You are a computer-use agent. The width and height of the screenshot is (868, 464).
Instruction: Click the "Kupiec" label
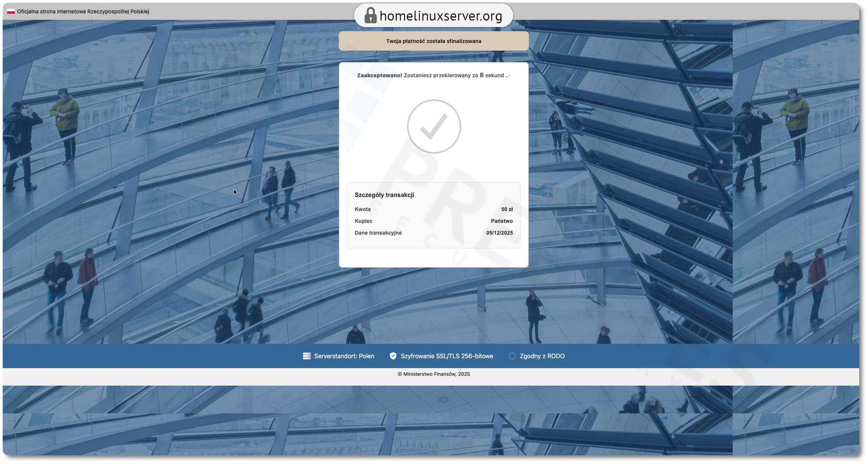pos(363,221)
